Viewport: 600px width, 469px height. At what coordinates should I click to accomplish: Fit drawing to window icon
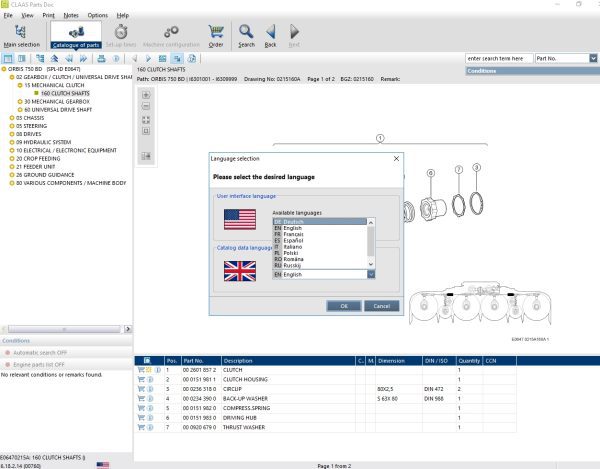coord(146,119)
